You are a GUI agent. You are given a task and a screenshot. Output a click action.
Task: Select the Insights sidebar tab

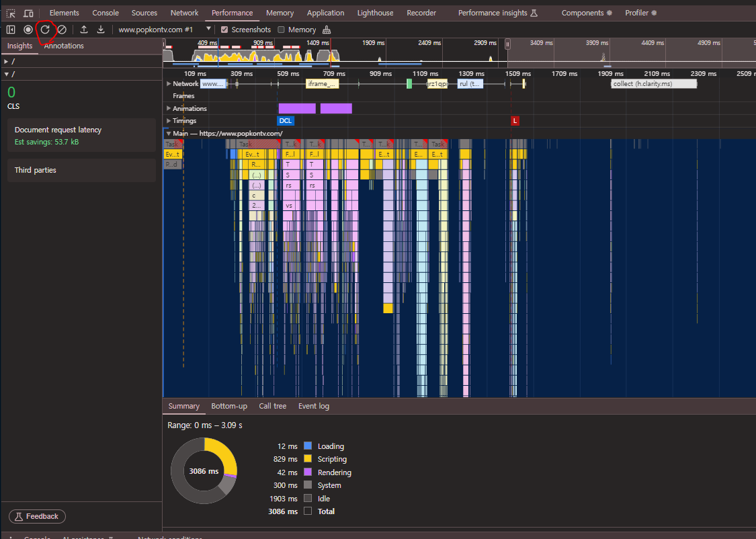19,46
